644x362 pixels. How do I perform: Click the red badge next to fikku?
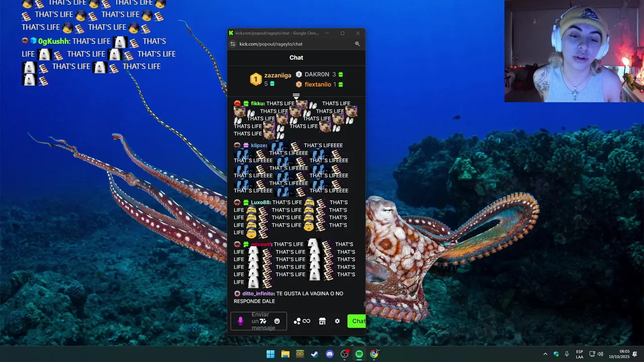(x=237, y=104)
